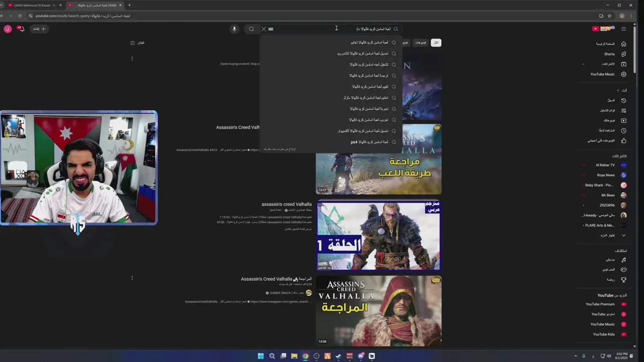Open ألعاب فيديو gaming explore category

[609, 269]
